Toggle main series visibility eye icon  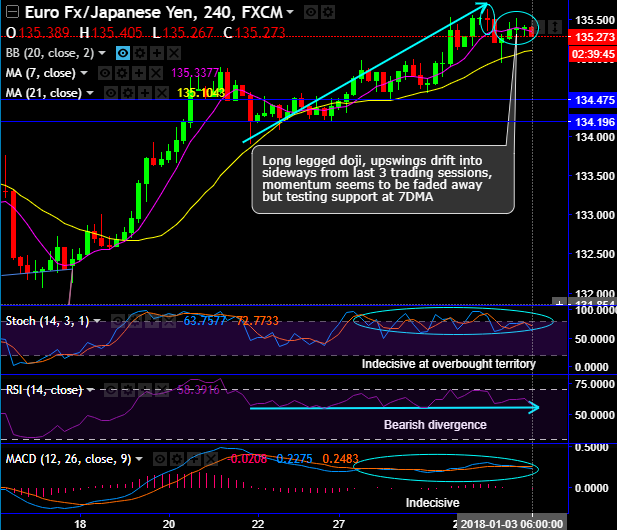pyautogui.click(x=311, y=13)
